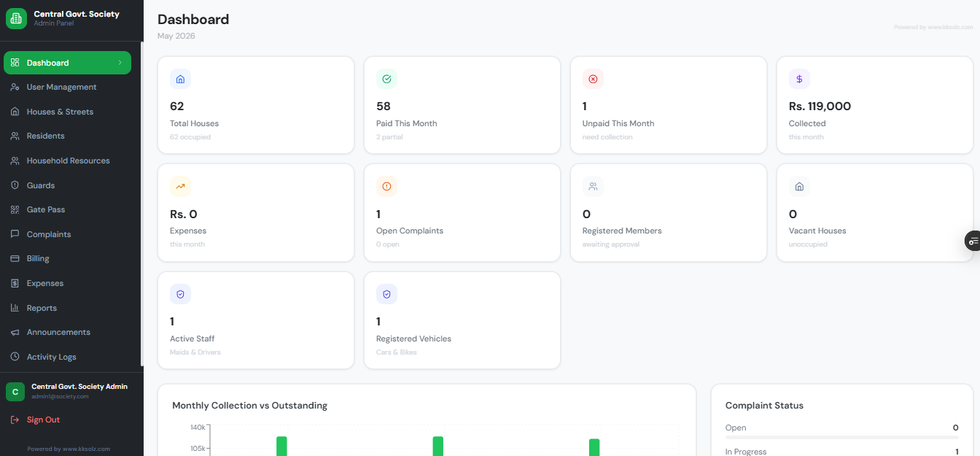Click the Expenses receipt icon
Image resolution: width=980 pixels, height=456 pixels.
point(15,283)
